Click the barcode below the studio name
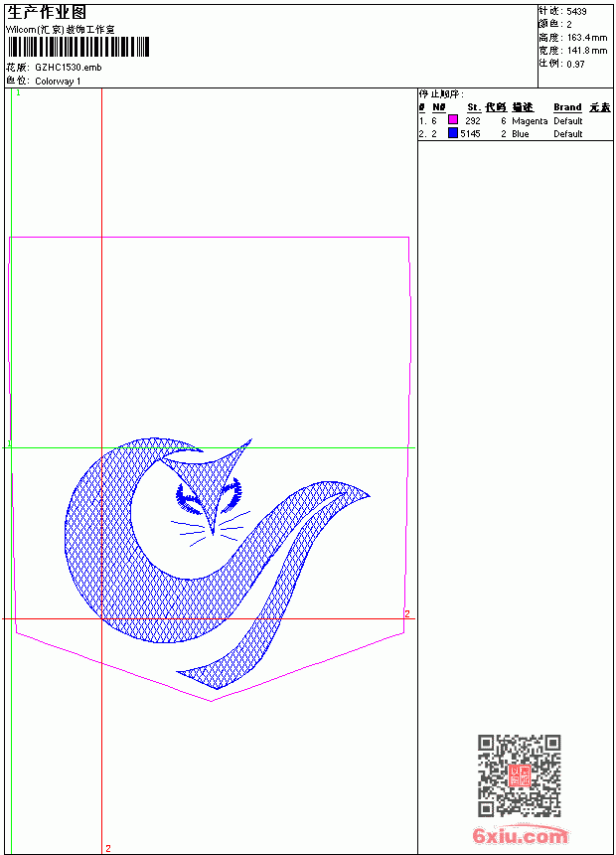Screen dimensions: 616x855 pyautogui.click(x=77, y=47)
